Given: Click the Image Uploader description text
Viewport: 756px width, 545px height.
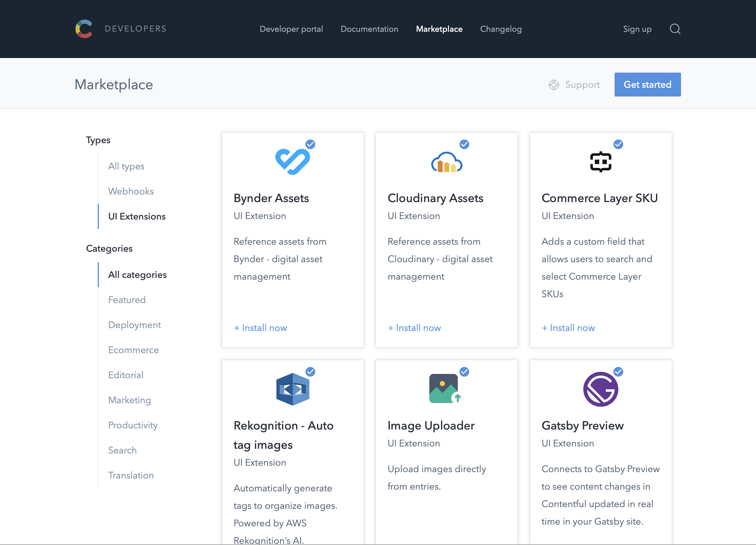Looking at the screenshot, I should [437, 478].
